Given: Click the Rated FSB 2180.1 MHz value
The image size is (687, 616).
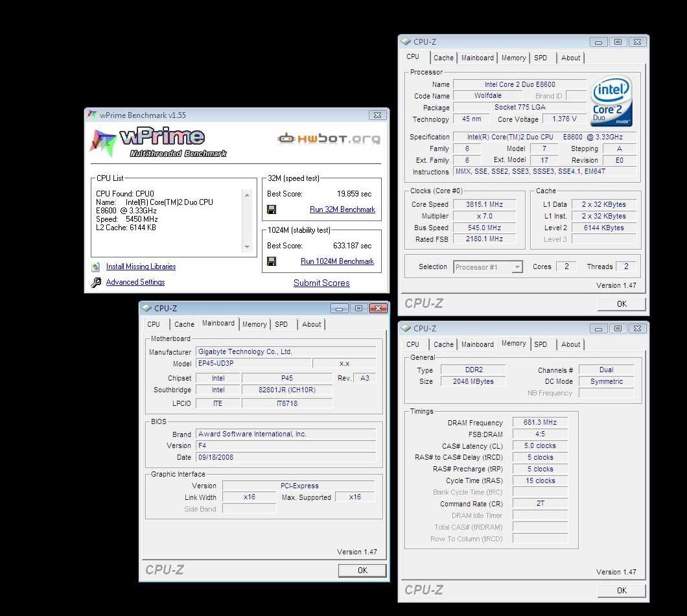Looking at the screenshot, I should click(x=484, y=239).
